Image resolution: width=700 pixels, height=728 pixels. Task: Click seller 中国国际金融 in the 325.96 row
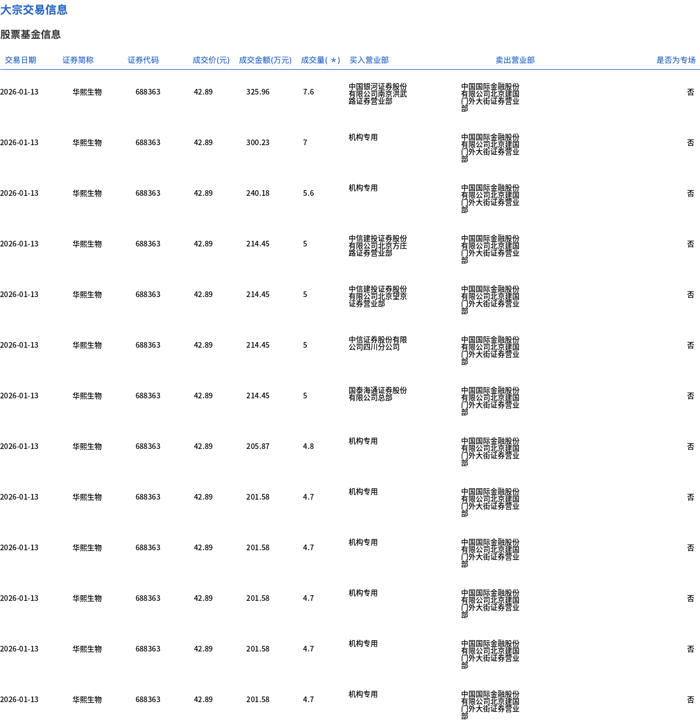pyautogui.click(x=490, y=98)
